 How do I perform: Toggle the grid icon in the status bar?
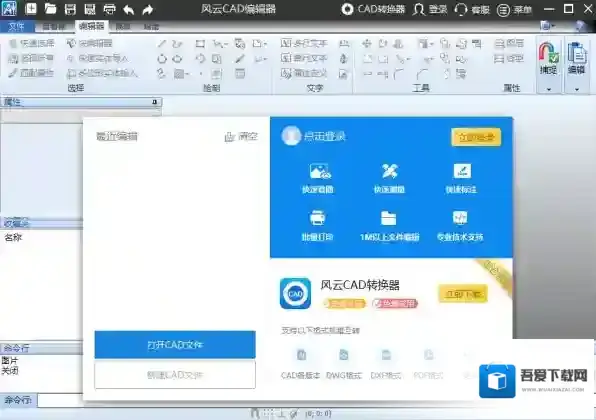pyautogui.click(x=268, y=413)
